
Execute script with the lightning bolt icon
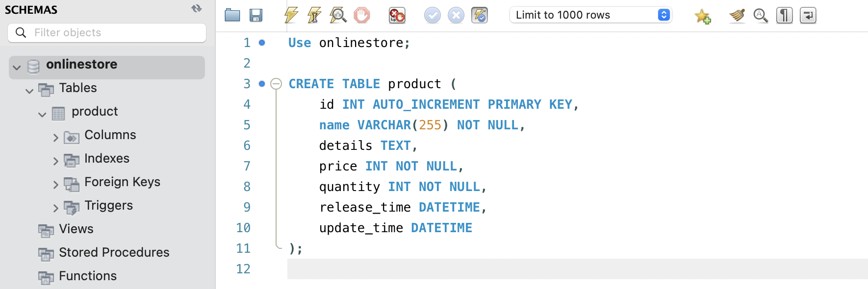coord(291,15)
